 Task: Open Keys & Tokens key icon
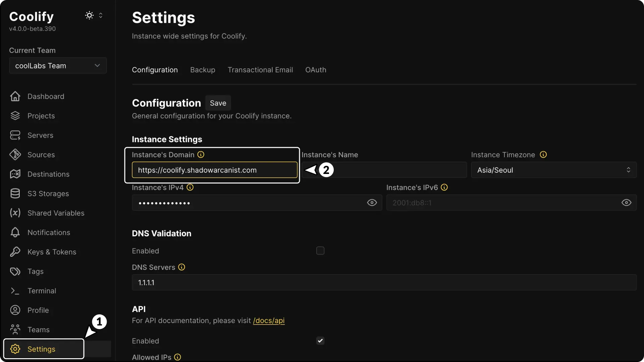pos(15,252)
